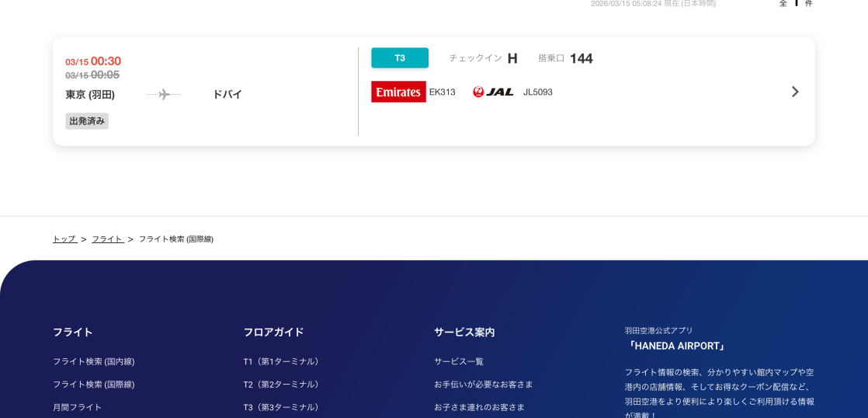
Task: Select お手伝いが必要なお客さま in the footer
Action: (x=484, y=384)
